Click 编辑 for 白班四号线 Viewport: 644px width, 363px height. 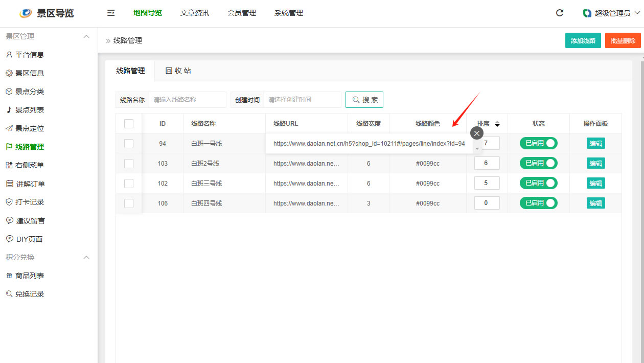[x=595, y=203]
